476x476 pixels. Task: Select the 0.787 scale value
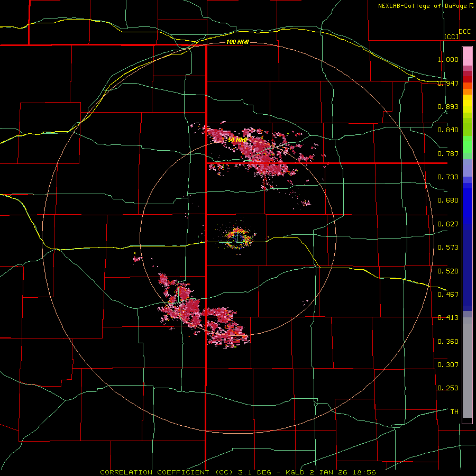click(x=448, y=153)
